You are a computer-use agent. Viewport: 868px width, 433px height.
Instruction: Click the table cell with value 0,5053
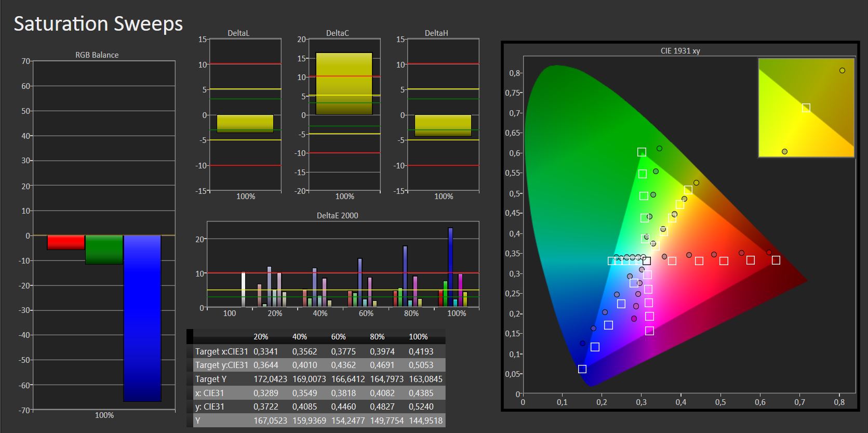coord(421,365)
